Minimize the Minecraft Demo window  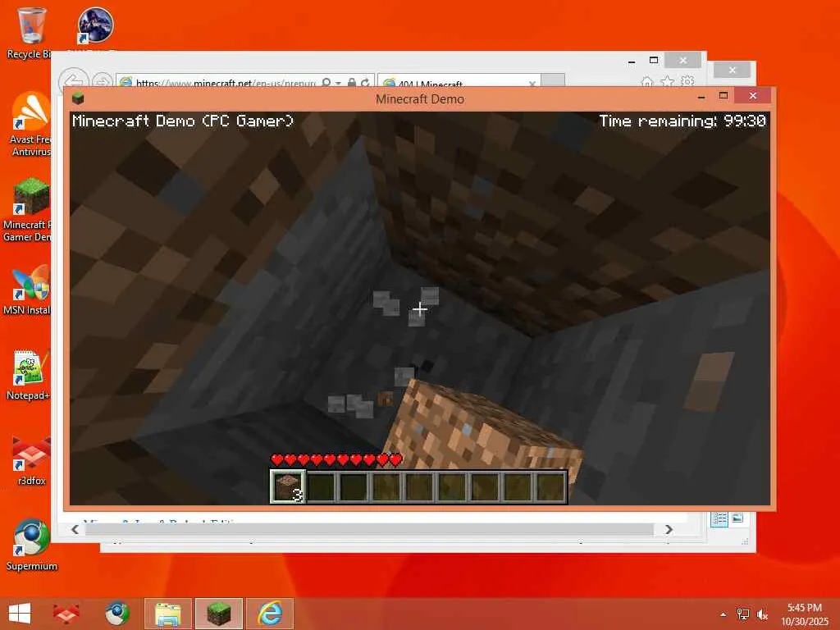[701, 97]
